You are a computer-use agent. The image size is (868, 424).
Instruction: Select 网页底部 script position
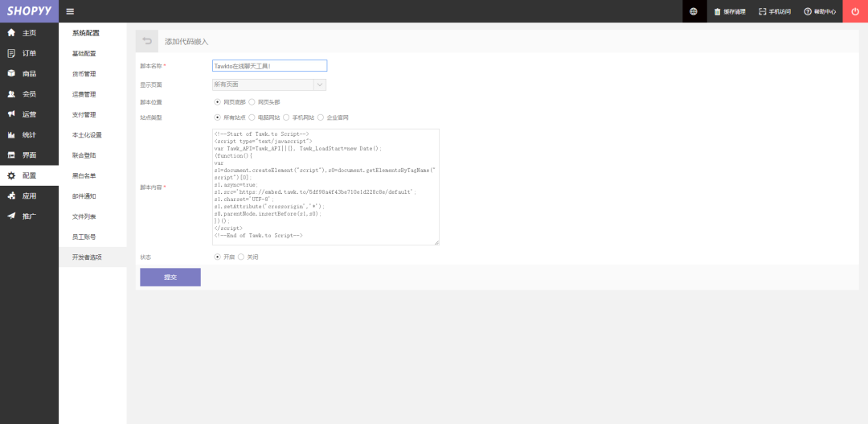tap(218, 102)
